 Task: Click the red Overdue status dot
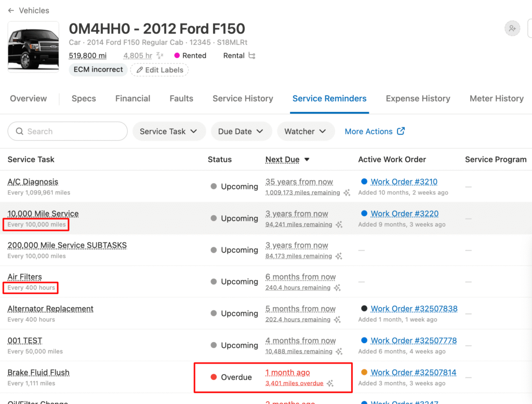(214, 377)
